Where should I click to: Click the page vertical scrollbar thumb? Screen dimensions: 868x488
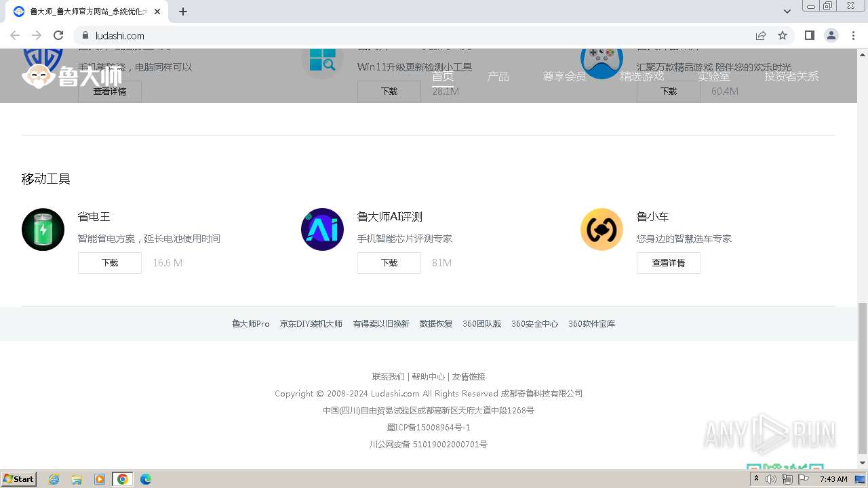pyautogui.click(x=863, y=378)
